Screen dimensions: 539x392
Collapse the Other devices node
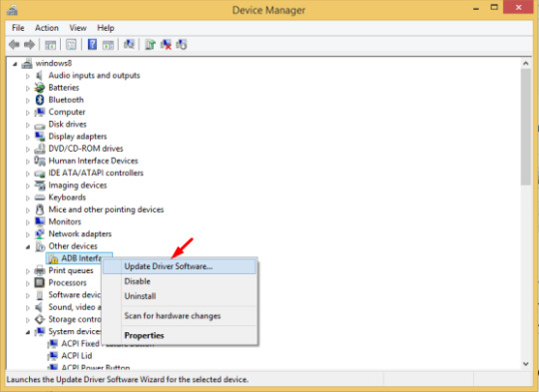point(28,246)
